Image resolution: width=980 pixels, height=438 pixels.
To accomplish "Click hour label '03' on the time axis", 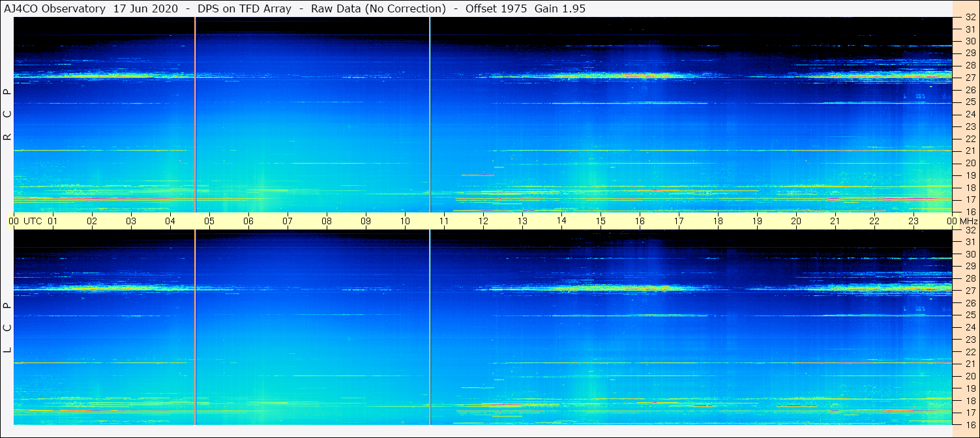I will [131, 221].
